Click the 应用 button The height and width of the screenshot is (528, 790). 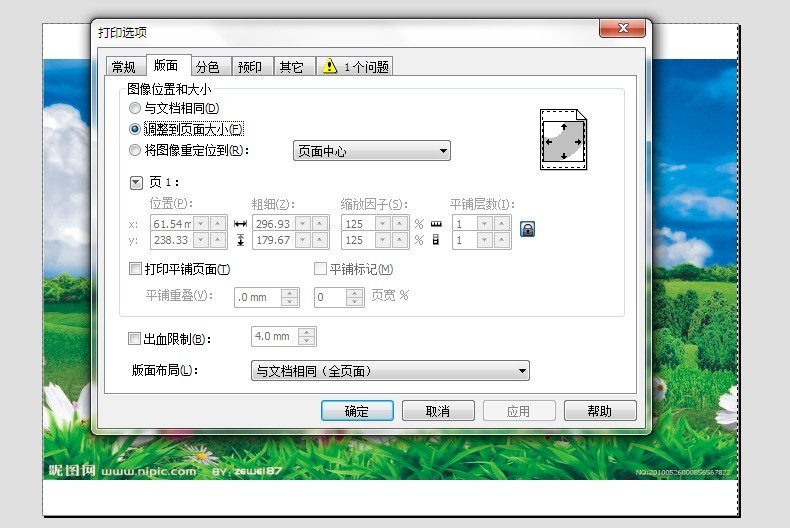[519, 411]
